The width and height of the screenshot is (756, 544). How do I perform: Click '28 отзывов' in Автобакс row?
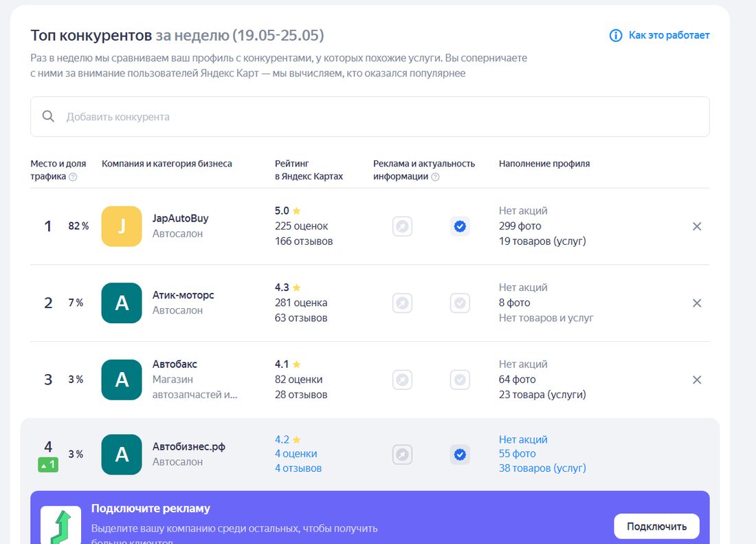(x=301, y=395)
